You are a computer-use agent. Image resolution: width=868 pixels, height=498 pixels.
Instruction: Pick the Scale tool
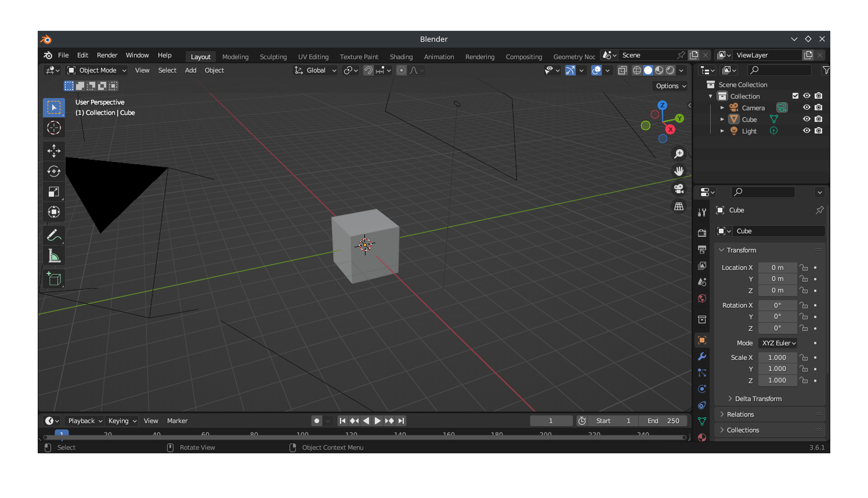tap(54, 192)
